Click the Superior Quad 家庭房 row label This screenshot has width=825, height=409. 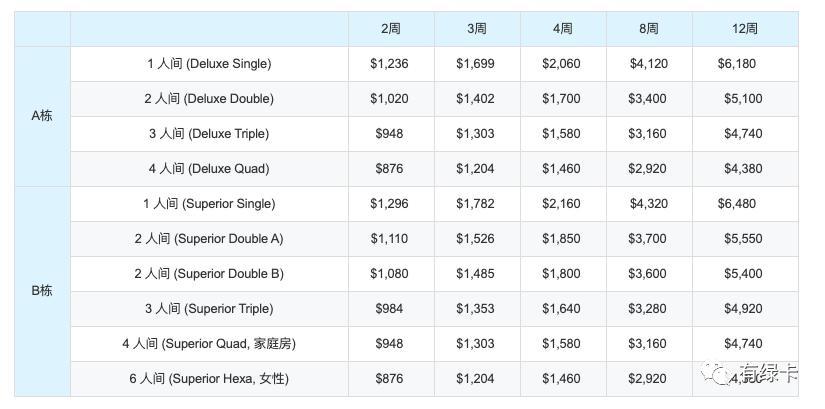pos(209,344)
